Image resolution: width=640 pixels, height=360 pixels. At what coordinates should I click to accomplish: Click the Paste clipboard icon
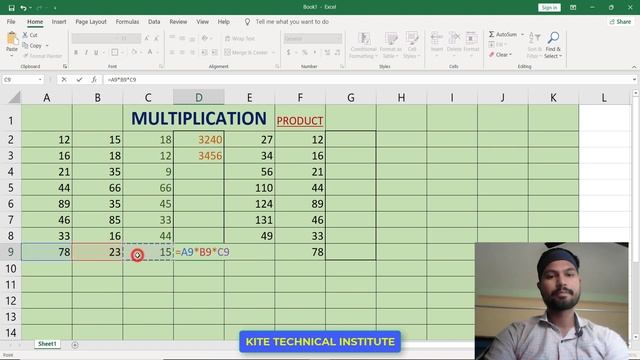pos(12,39)
